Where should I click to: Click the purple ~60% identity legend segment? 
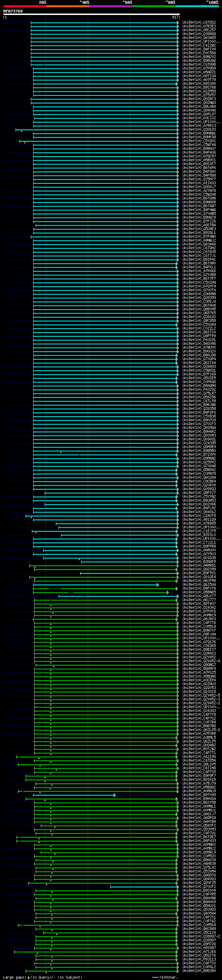click(111, 6)
